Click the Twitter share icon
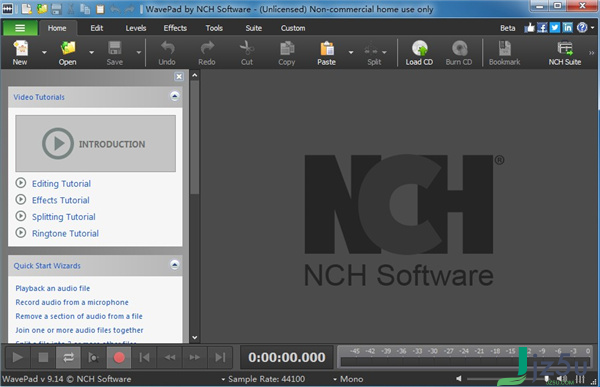600x387 pixels. point(555,28)
